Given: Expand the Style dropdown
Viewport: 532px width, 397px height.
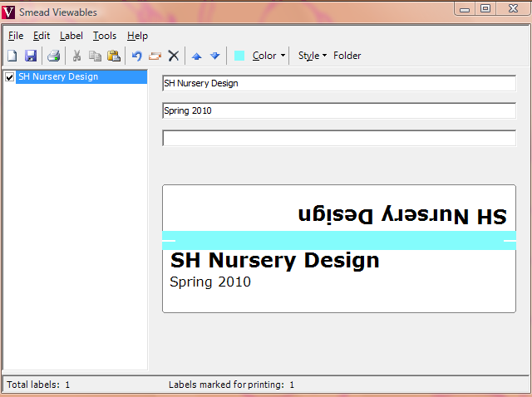Looking at the screenshot, I should (313, 56).
